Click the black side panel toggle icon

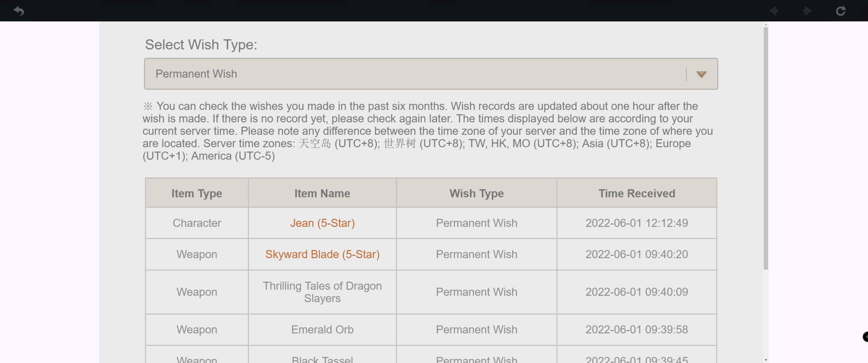865,336
